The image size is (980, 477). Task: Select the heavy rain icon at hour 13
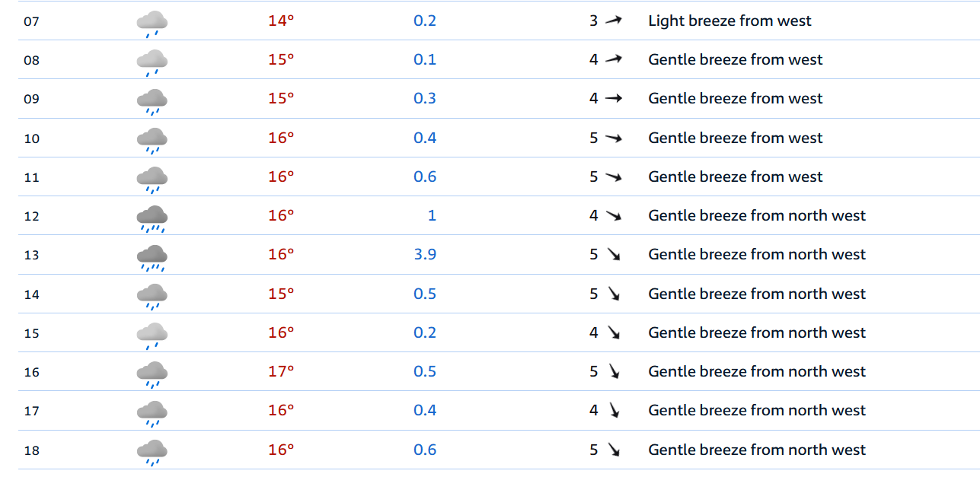(152, 256)
